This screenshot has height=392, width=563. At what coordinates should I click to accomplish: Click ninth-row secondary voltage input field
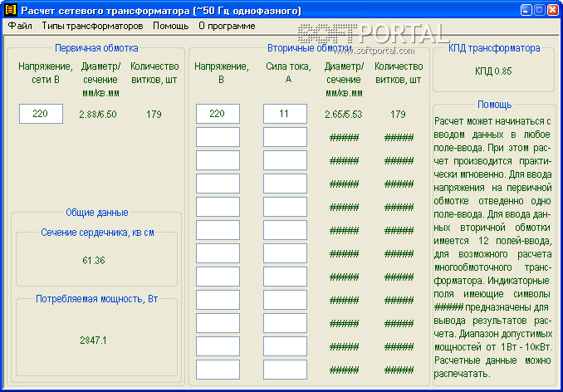[218, 300]
